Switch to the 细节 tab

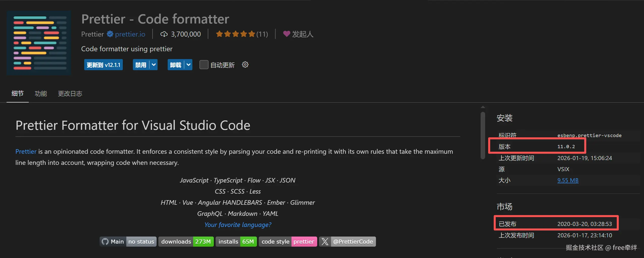pos(17,93)
